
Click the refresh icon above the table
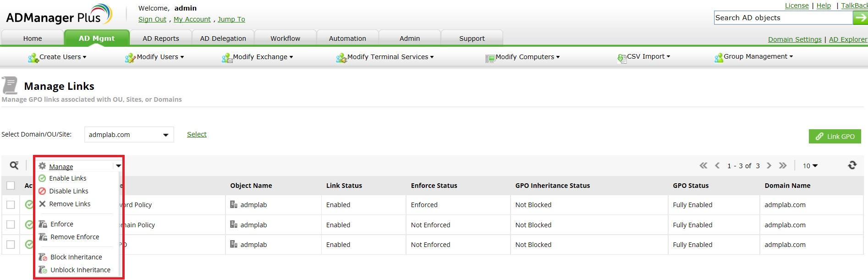coord(852,165)
